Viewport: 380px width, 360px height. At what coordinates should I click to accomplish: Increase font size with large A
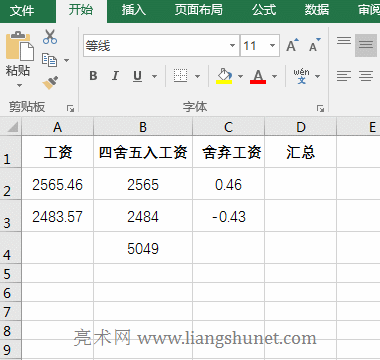coord(292,45)
